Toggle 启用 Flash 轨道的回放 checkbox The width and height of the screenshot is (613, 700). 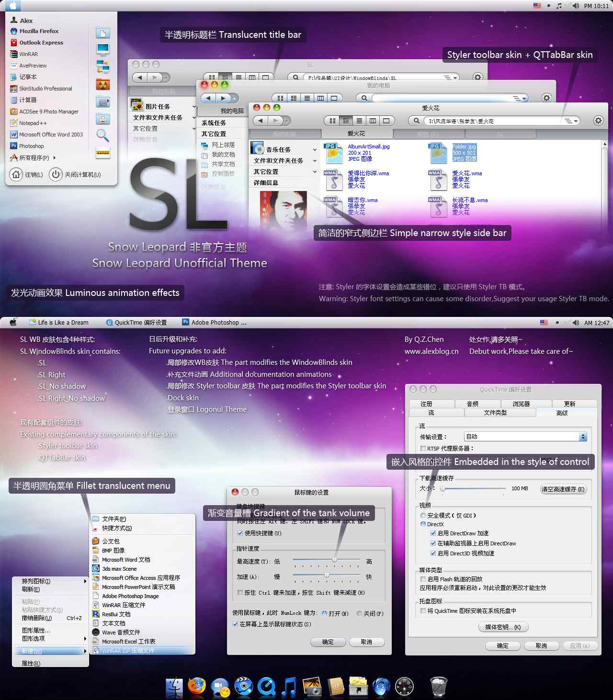423,579
